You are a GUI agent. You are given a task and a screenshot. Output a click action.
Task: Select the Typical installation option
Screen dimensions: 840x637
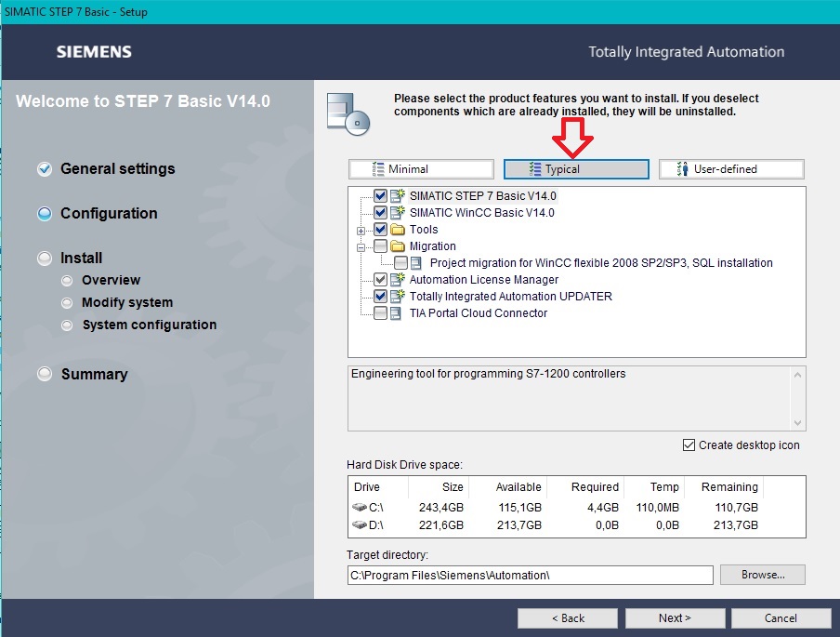click(576, 169)
